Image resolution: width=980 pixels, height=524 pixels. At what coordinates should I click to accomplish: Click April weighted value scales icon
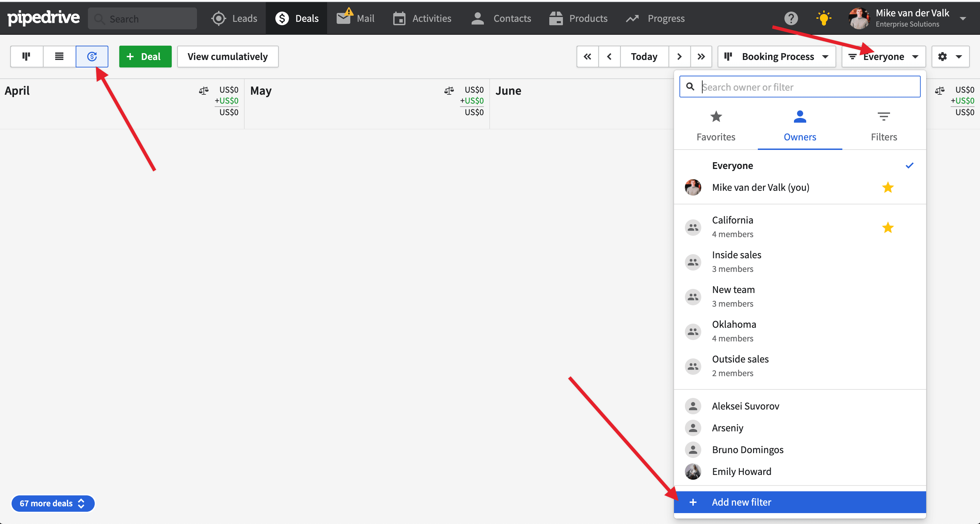pos(203,90)
